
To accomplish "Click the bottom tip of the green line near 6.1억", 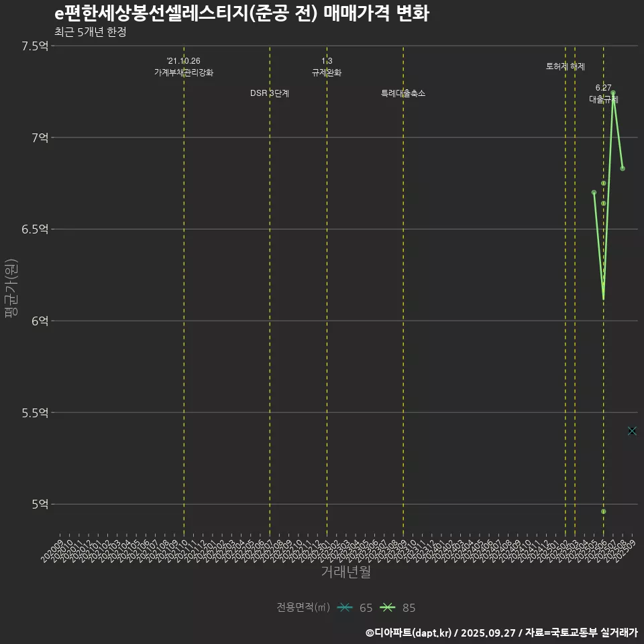I will tap(603, 299).
